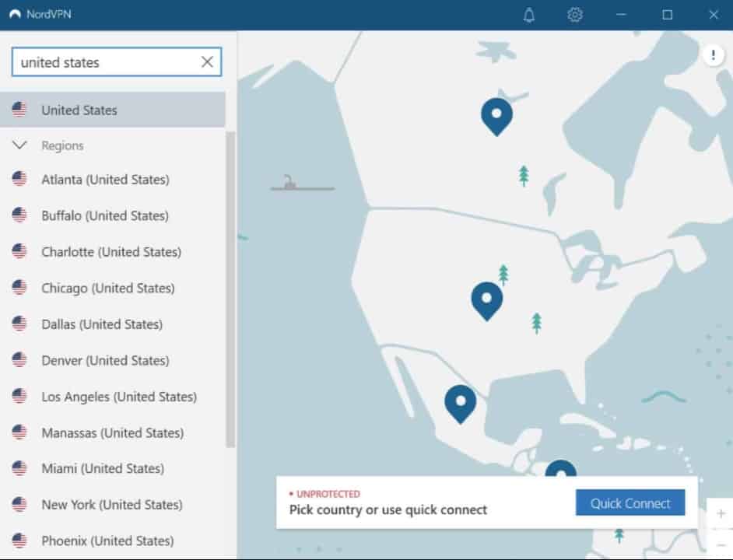Viewport: 733px width, 560px height.
Task: Connect to Denver (United States)
Action: tap(113, 360)
